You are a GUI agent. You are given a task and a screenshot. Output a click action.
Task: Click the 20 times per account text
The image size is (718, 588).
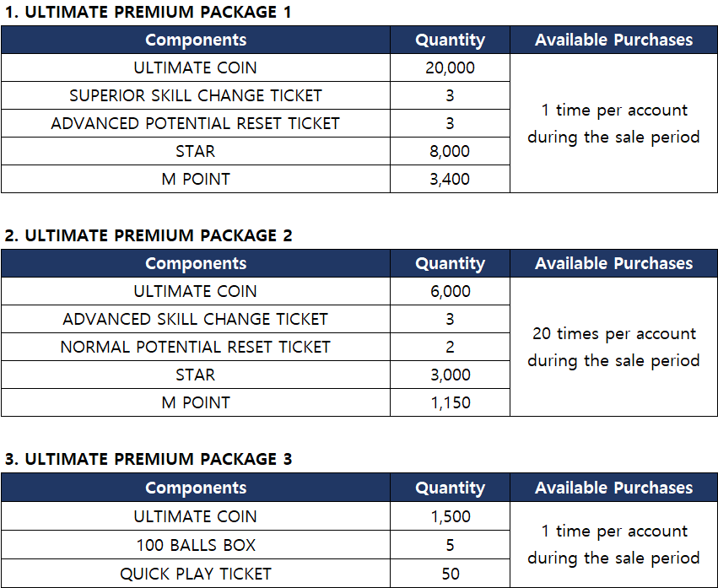pos(613,333)
